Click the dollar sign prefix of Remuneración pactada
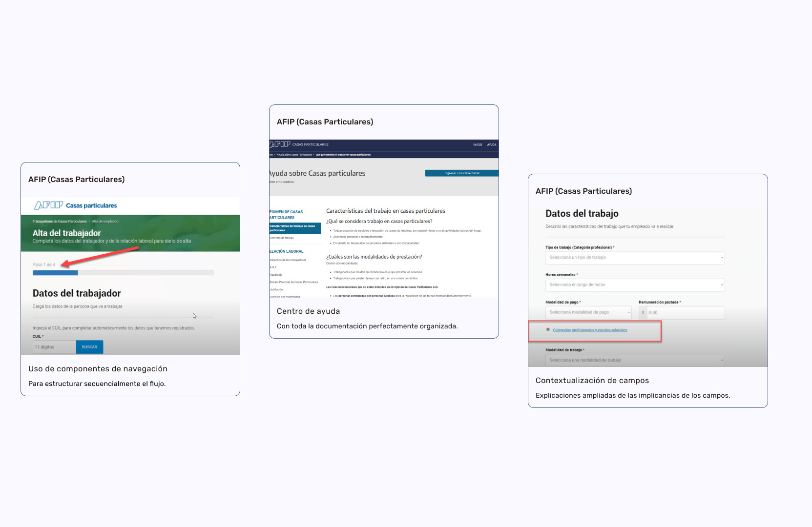Image resolution: width=812 pixels, height=527 pixels. click(643, 312)
